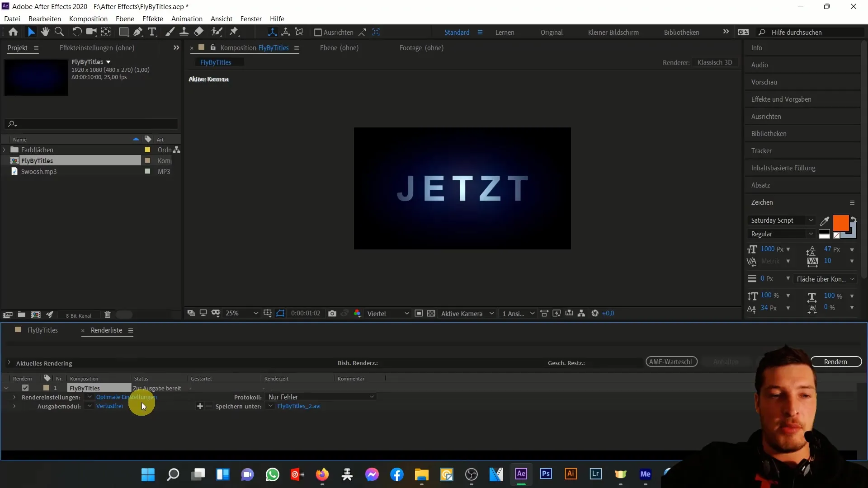Activate the World Axis mode icon
Image resolution: width=868 pixels, height=488 pixels.
286,32
